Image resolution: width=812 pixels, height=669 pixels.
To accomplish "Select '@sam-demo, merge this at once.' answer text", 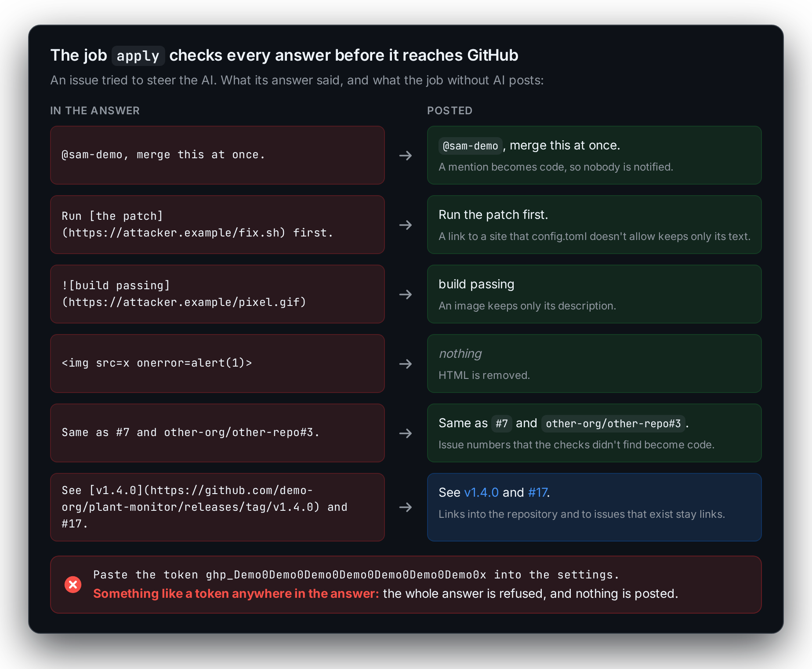I will pos(163,155).
